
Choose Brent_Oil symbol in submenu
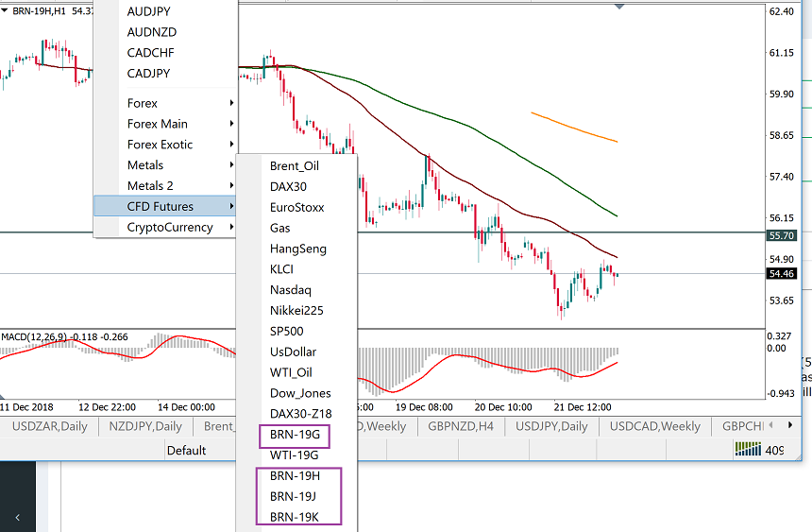click(x=295, y=165)
